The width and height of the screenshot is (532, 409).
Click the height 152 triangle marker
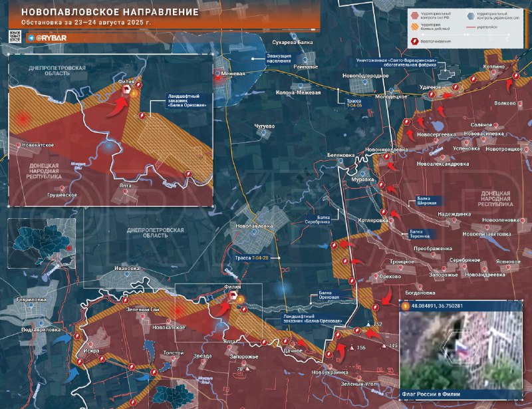pyautogui.click(x=368, y=325)
